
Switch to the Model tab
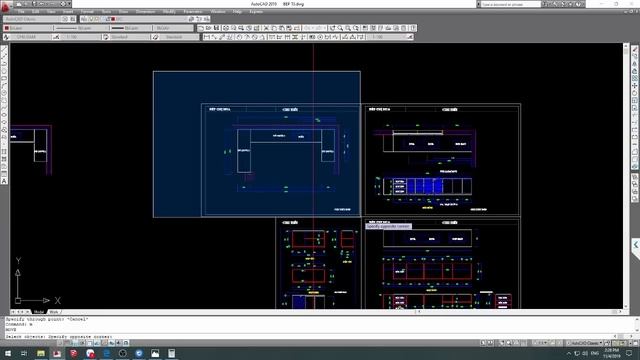(x=39, y=311)
